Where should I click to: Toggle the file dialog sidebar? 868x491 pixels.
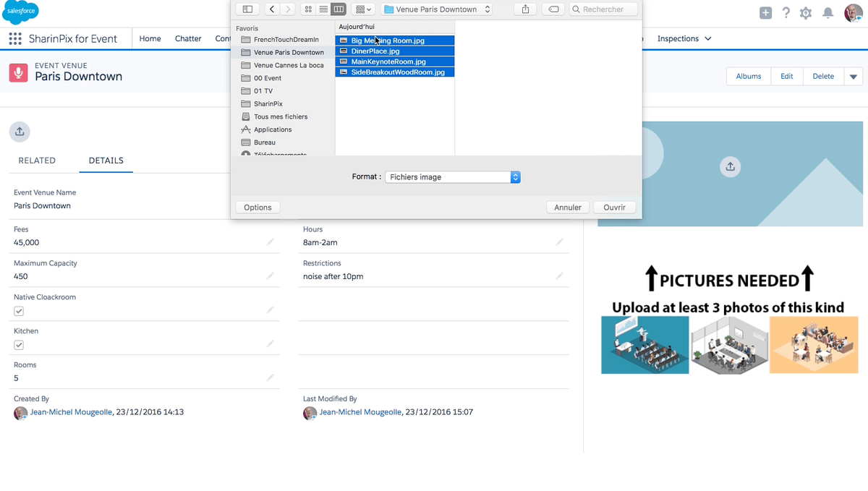(x=247, y=9)
